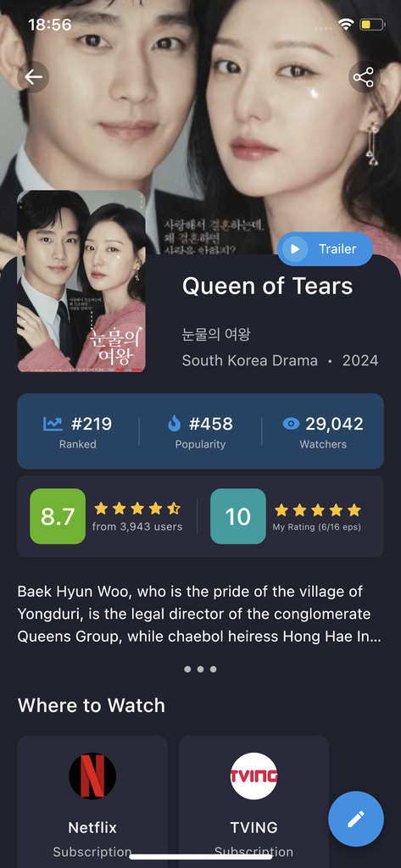The image size is (401, 868).
Task: Open the share icon
Action: [x=364, y=77]
